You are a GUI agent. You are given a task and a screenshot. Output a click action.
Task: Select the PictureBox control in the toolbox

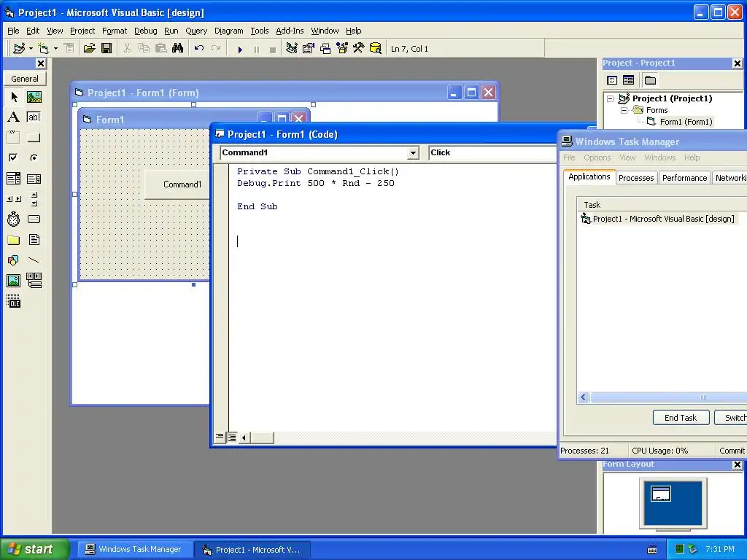pyautogui.click(x=34, y=97)
